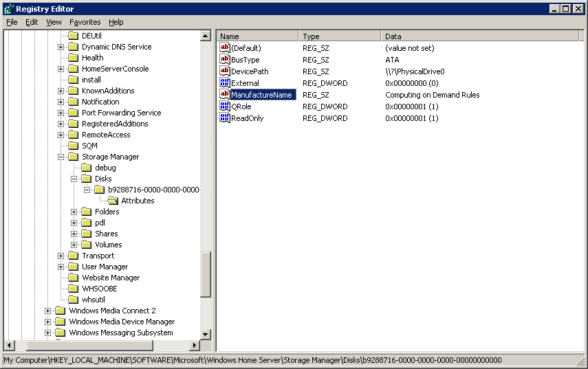Click the folder icon next to install
This screenshot has height=369, width=588.
[74, 80]
